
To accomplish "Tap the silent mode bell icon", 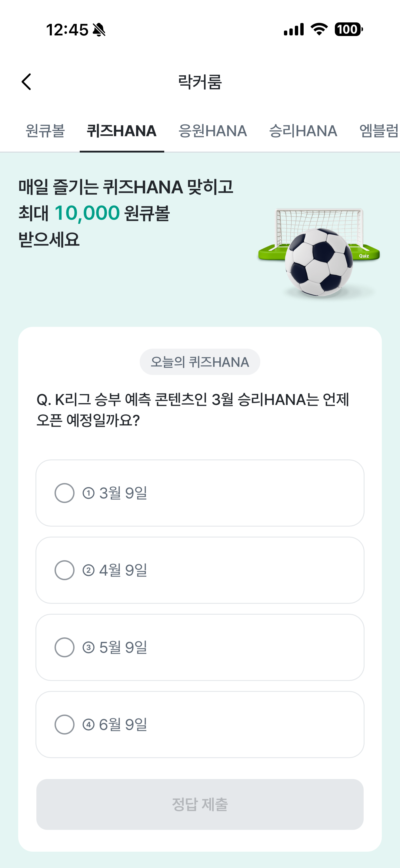I will pyautogui.click(x=99, y=30).
